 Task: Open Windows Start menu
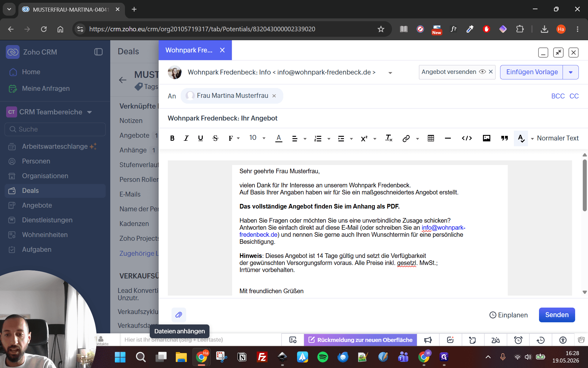point(120,357)
